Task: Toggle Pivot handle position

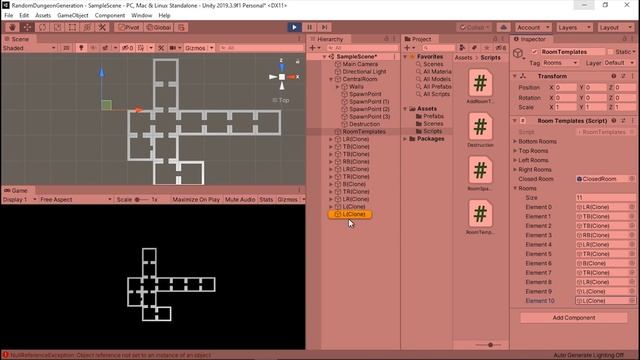Action: pos(129,27)
